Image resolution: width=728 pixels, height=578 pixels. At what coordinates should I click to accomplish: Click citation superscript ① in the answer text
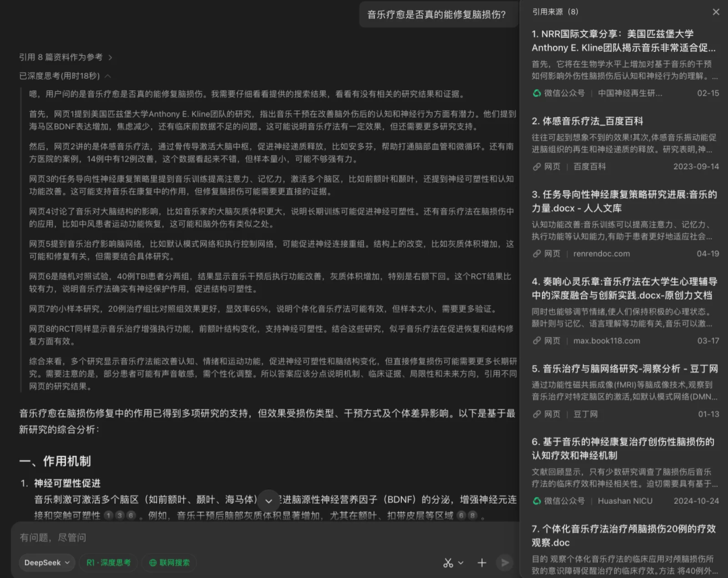click(108, 516)
